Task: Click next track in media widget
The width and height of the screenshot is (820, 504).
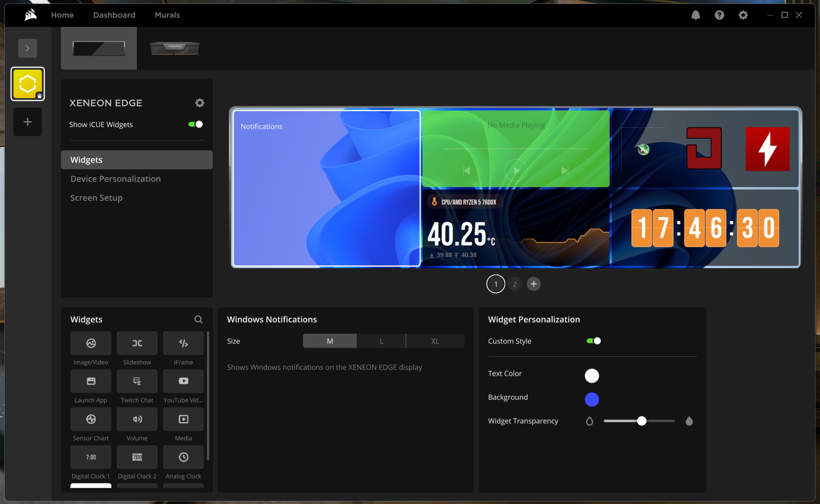Action: [565, 171]
